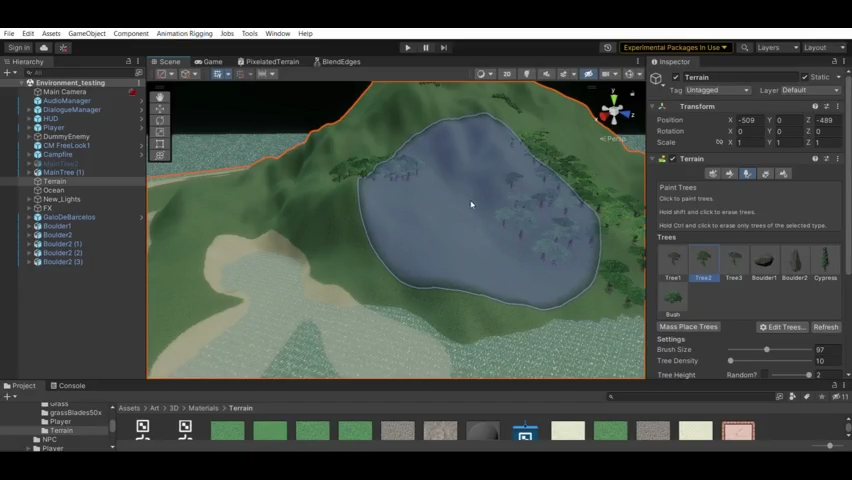
Task: Expand the Player object in Hierarchy
Action: click(x=29, y=128)
